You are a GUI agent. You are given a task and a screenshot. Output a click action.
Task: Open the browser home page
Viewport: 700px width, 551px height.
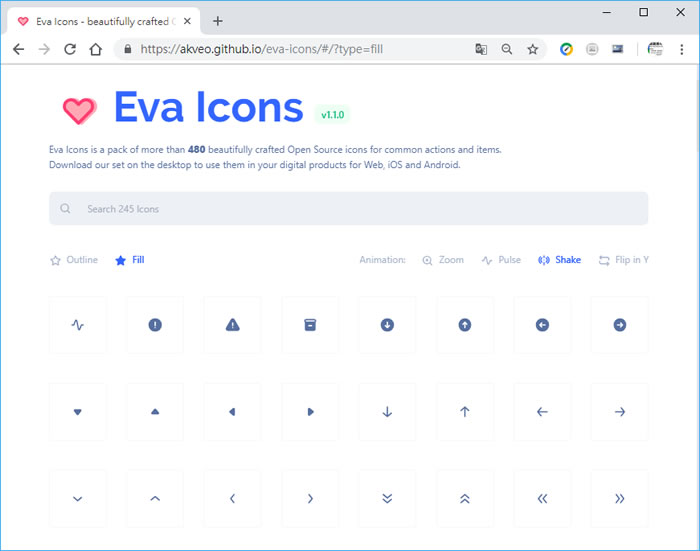click(x=96, y=49)
